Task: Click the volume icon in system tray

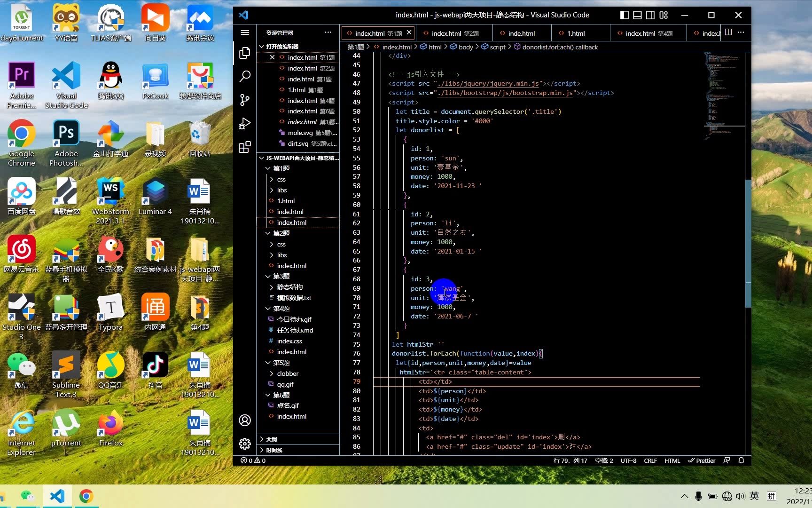Action: point(740,496)
